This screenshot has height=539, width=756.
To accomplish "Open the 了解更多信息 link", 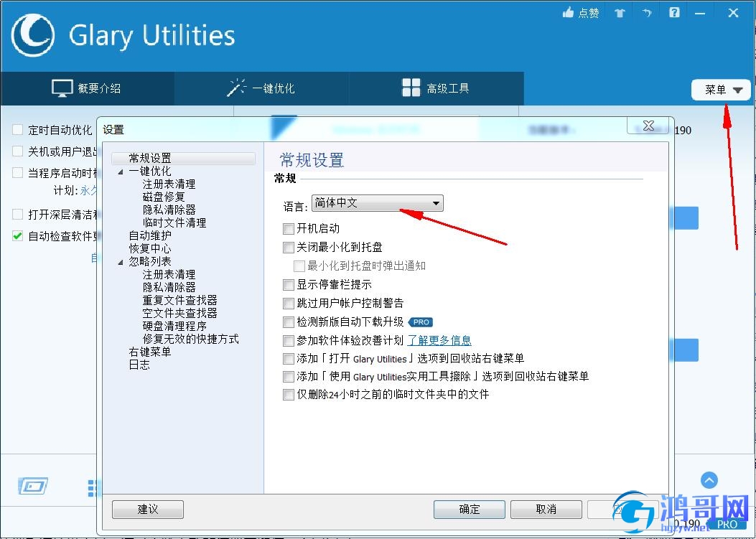I will click(x=439, y=340).
